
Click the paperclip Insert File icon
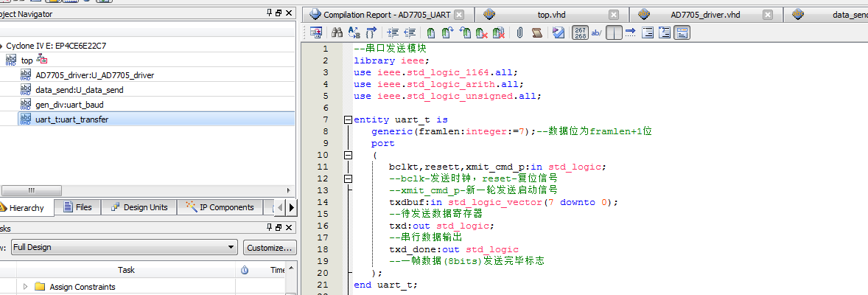coord(519,32)
